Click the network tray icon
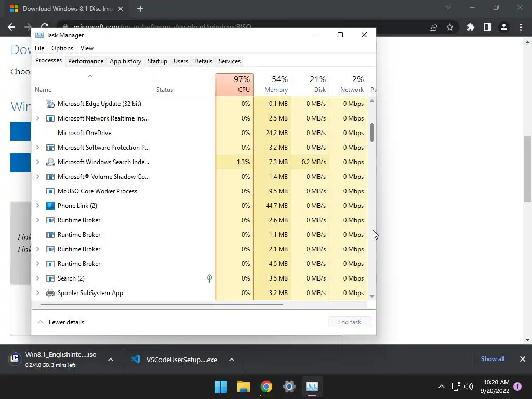The image size is (532, 399). (x=456, y=387)
